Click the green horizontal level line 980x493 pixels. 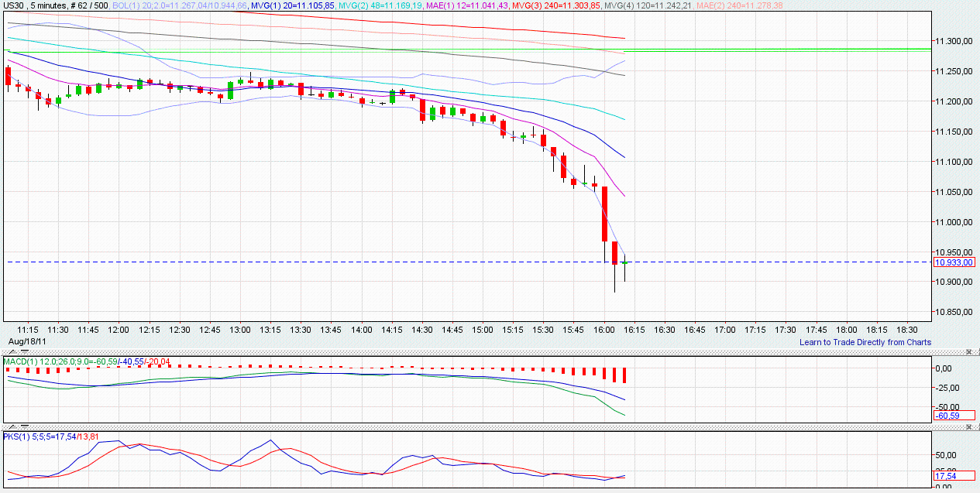tap(777, 50)
